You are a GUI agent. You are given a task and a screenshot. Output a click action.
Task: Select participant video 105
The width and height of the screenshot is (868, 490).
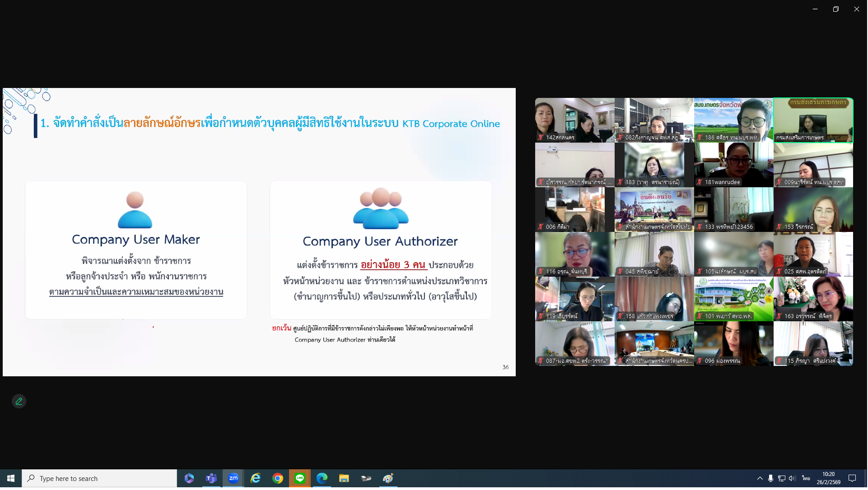[733, 254]
